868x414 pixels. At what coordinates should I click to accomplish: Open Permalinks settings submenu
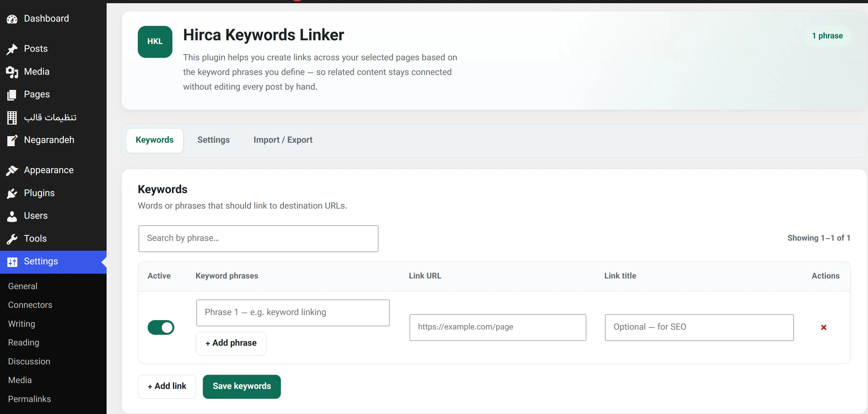pyautogui.click(x=29, y=399)
